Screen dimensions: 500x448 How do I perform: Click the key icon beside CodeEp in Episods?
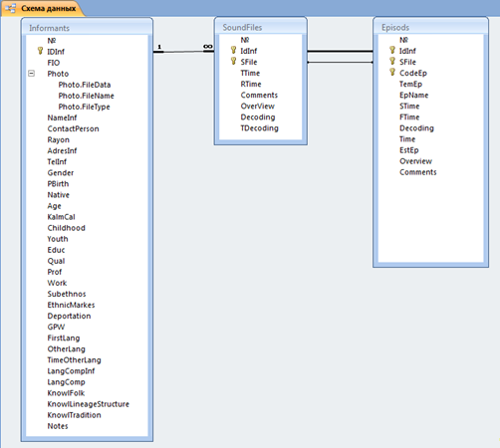click(392, 72)
